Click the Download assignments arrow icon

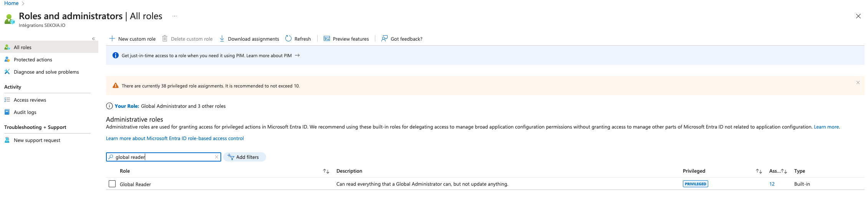pyautogui.click(x=222, y=39)
